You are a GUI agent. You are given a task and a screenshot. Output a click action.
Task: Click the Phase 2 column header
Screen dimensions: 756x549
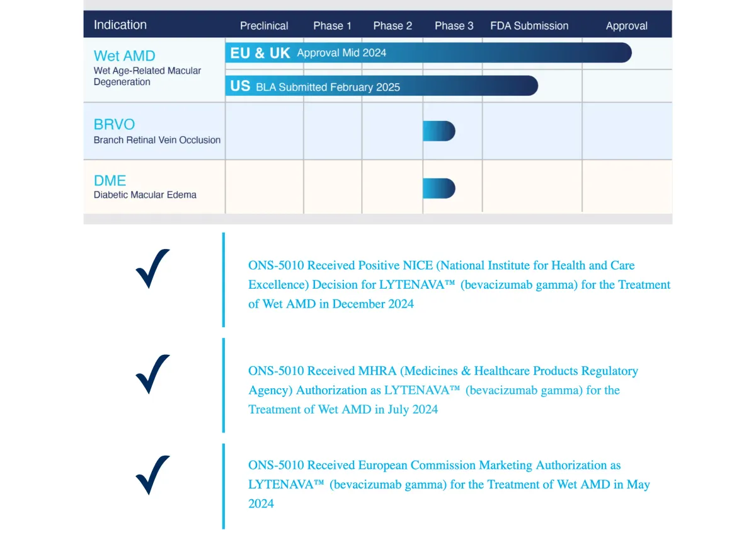(x=392, y=26)
